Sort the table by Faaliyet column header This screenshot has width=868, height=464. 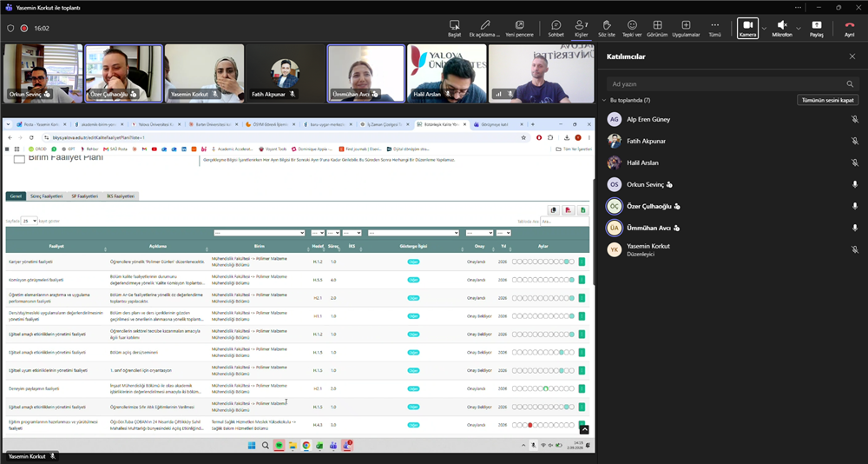tap(56, 246)
